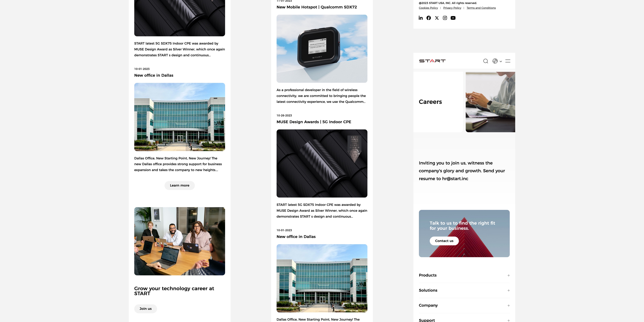Expand the Company footer section

(x=464, y=305)
